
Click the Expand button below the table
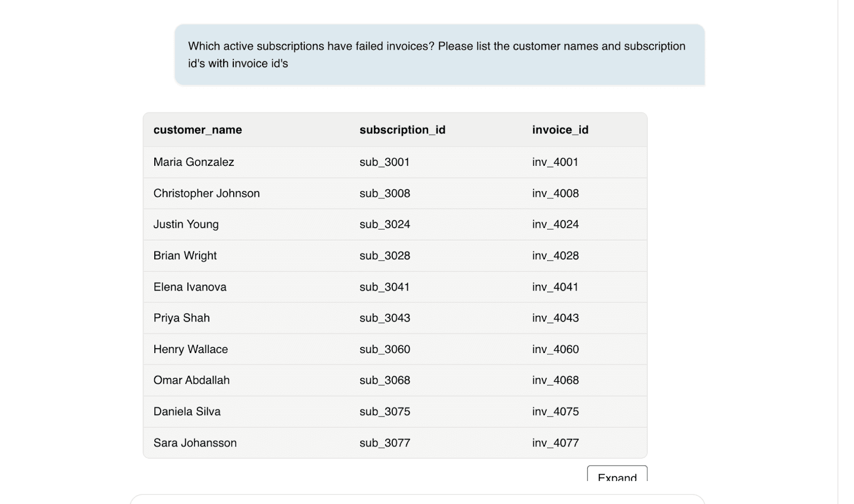(x=617, y=475)
